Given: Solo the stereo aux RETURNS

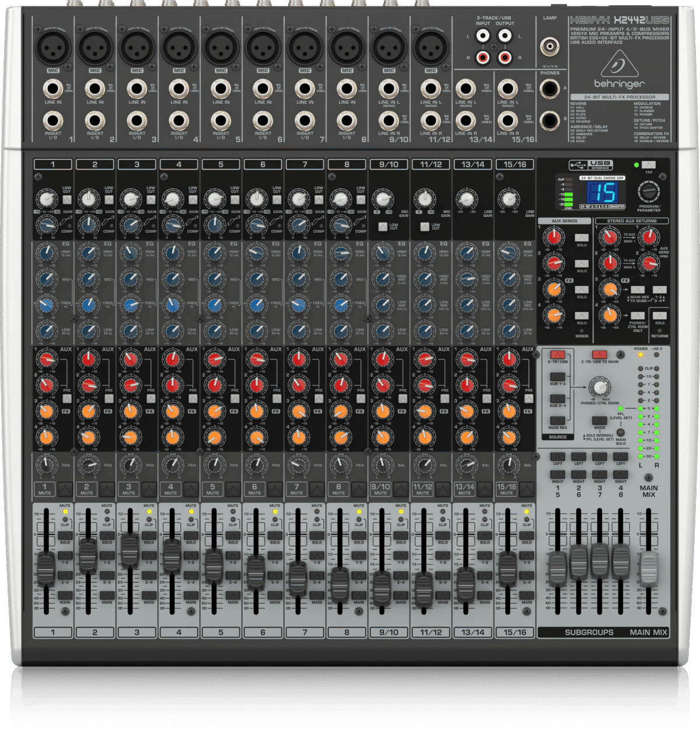Looking at the screenshot, I should pos(660,316).
